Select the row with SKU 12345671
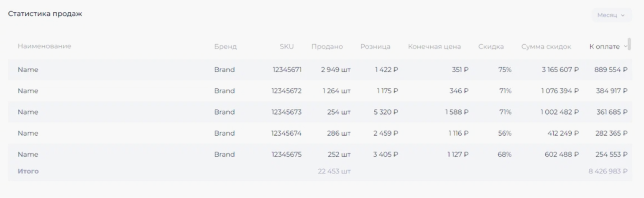This screenshot has height=198, width=644. pyautogui.click(x=322, y=69)
